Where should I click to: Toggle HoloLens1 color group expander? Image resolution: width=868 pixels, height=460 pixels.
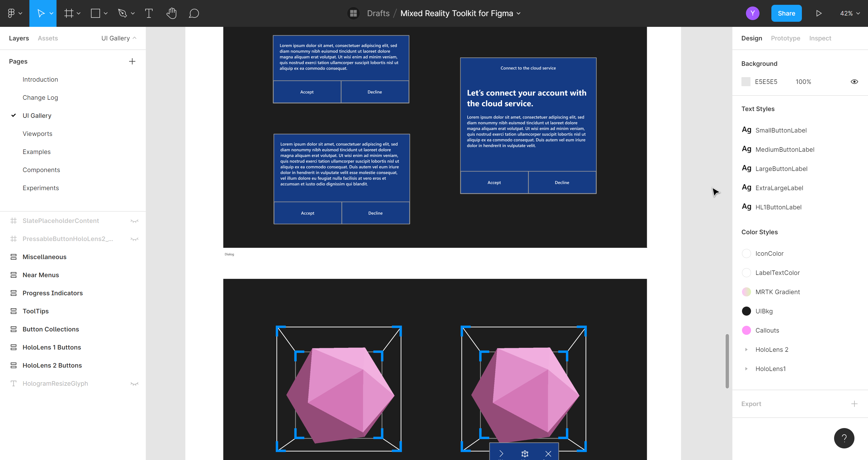pyautogui.click(x=746, y=368)
